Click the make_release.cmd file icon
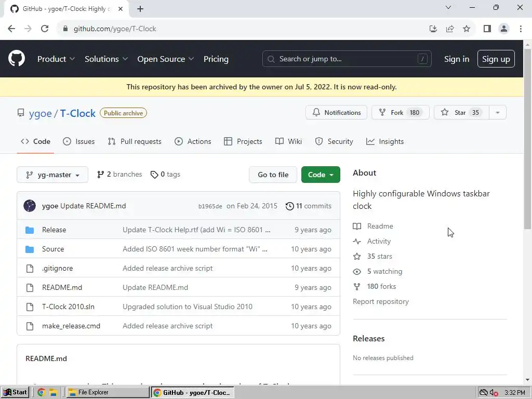 [30, 326]
